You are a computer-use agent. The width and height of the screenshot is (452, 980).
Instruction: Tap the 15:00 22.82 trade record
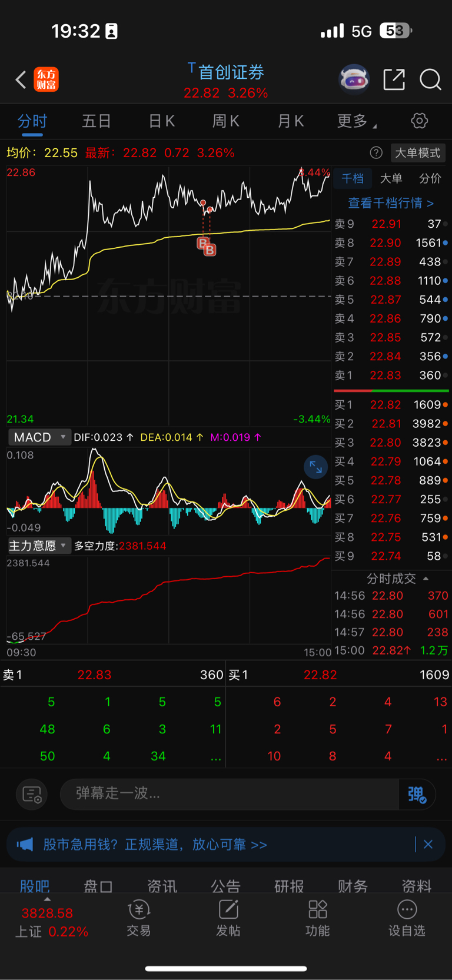coord(391,650)
